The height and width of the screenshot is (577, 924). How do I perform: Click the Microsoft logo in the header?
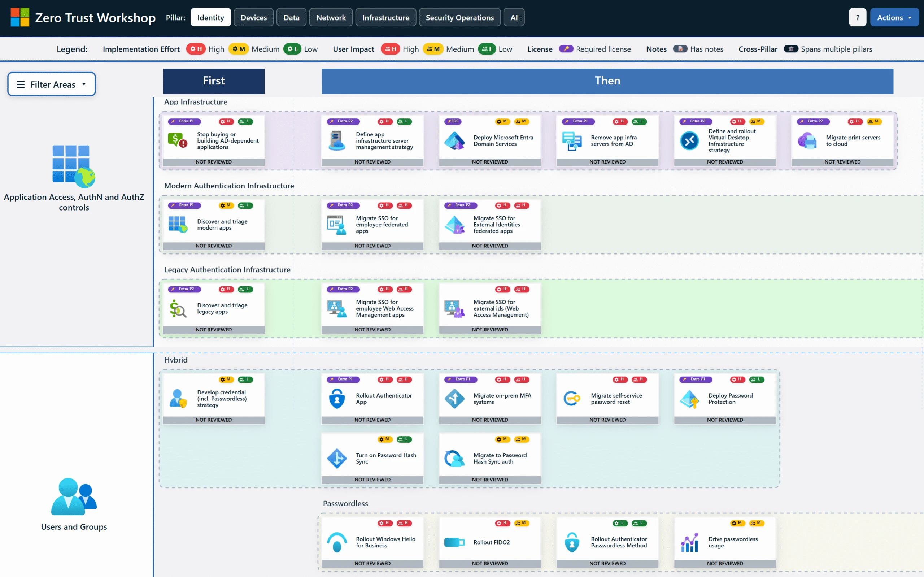(20, 17)
